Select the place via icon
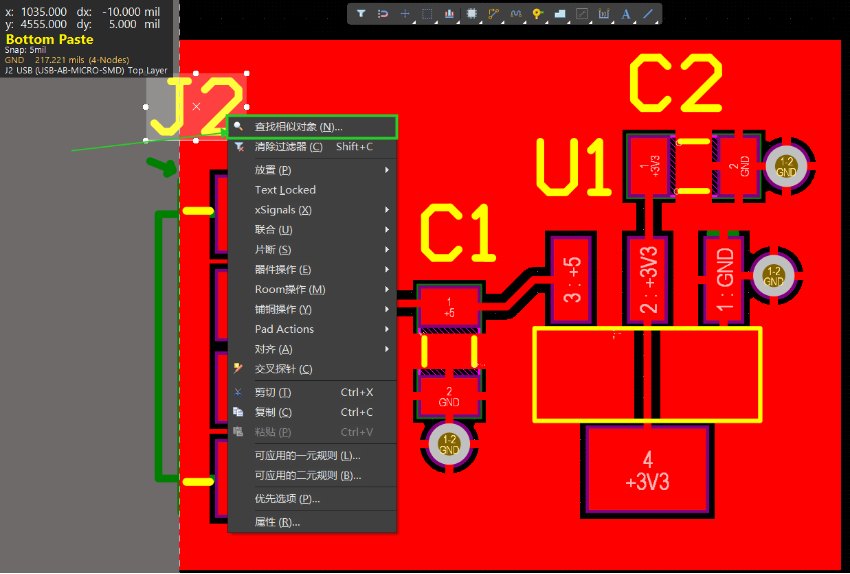The width and height of the screenshot is (850, 574). (x=537, y=14)
